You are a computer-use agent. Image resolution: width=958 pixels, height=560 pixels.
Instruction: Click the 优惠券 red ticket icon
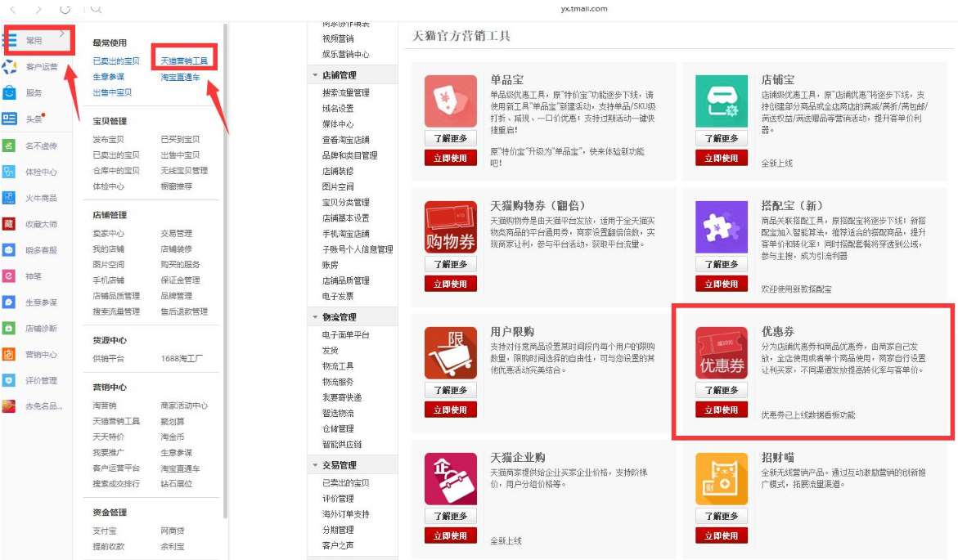722,353
